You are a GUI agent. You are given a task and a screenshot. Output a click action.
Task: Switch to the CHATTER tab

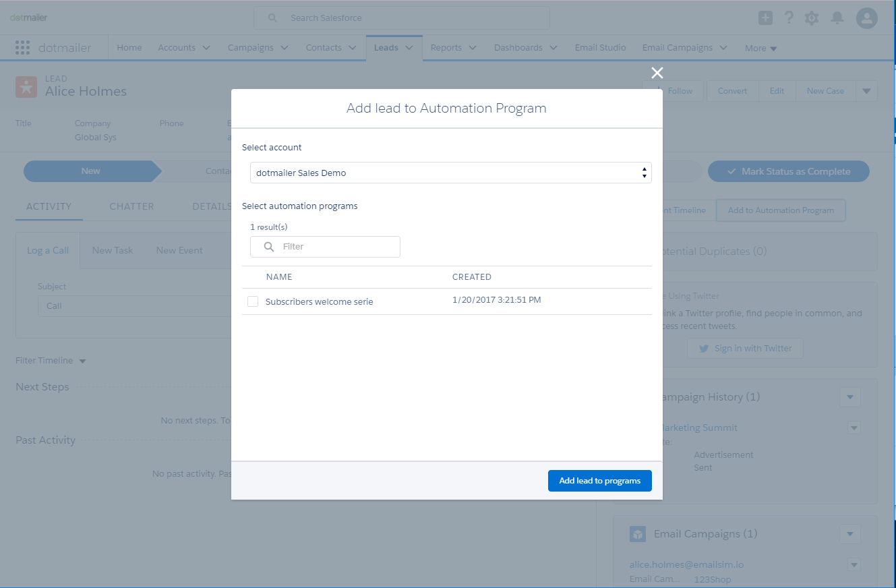131,206
